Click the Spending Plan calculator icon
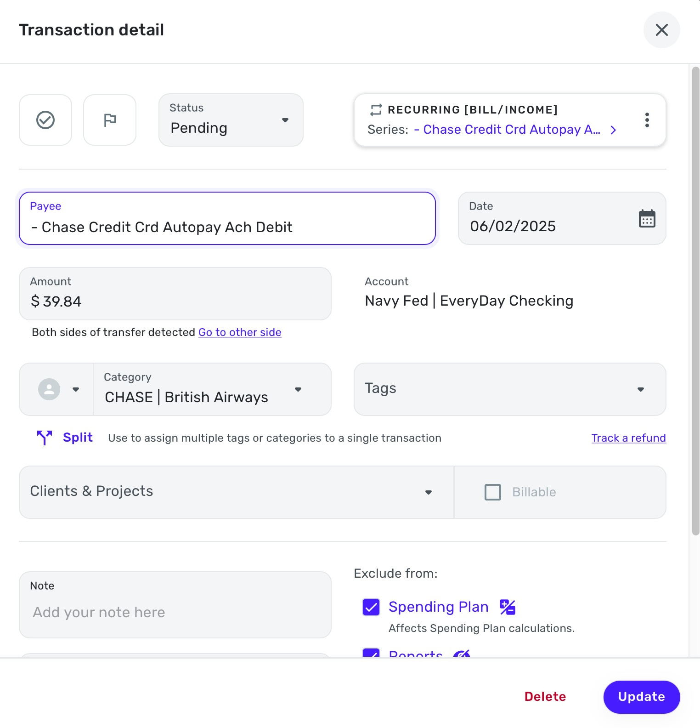 point(508,607)
